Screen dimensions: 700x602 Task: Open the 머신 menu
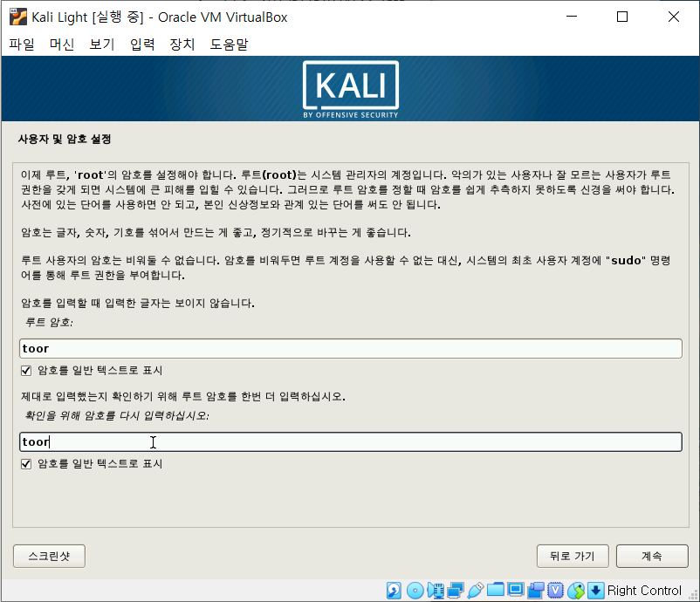click(x=62, y=44)
